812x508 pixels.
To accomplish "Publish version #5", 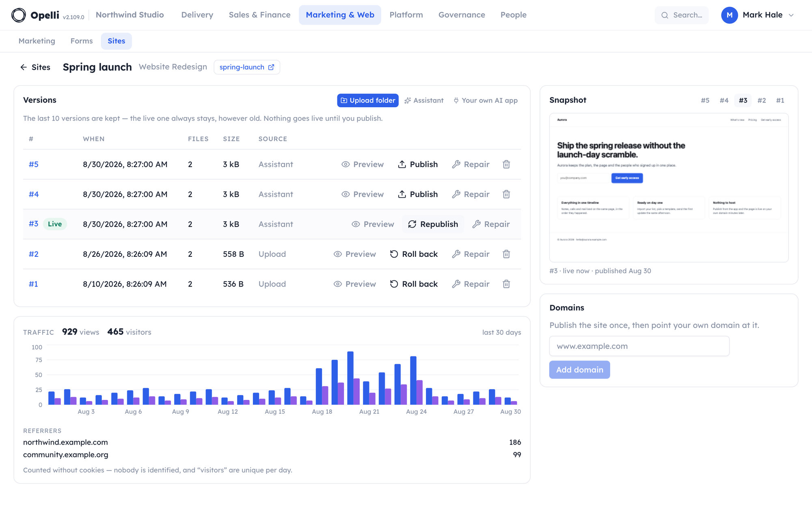I will coord(418,164).
